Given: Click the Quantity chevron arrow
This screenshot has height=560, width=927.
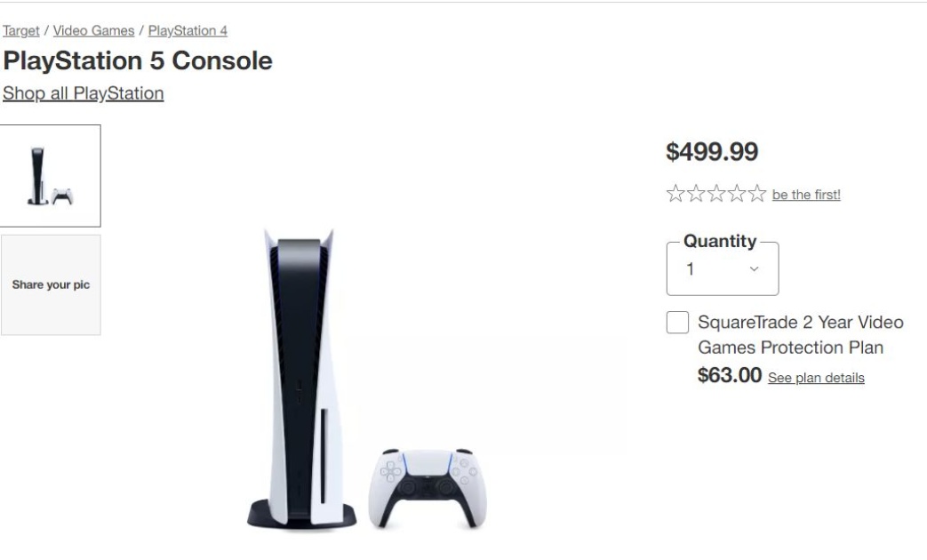Looking at the screenshot, I should [755, 268].
